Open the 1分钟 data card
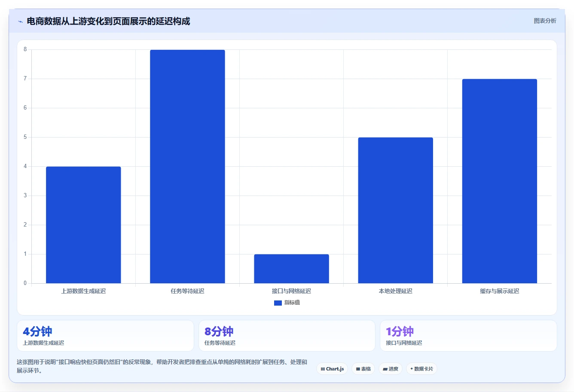This screenshot has width=574, height=392. point(468,336)
